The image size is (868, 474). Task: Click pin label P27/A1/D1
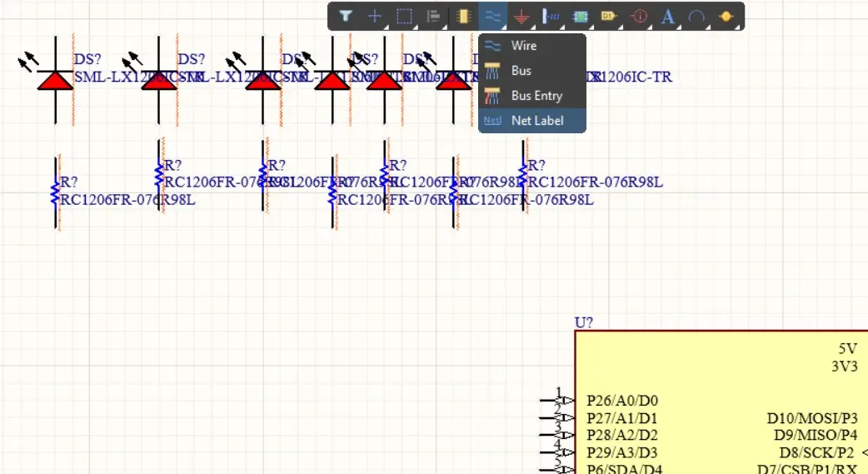point(622,418)
